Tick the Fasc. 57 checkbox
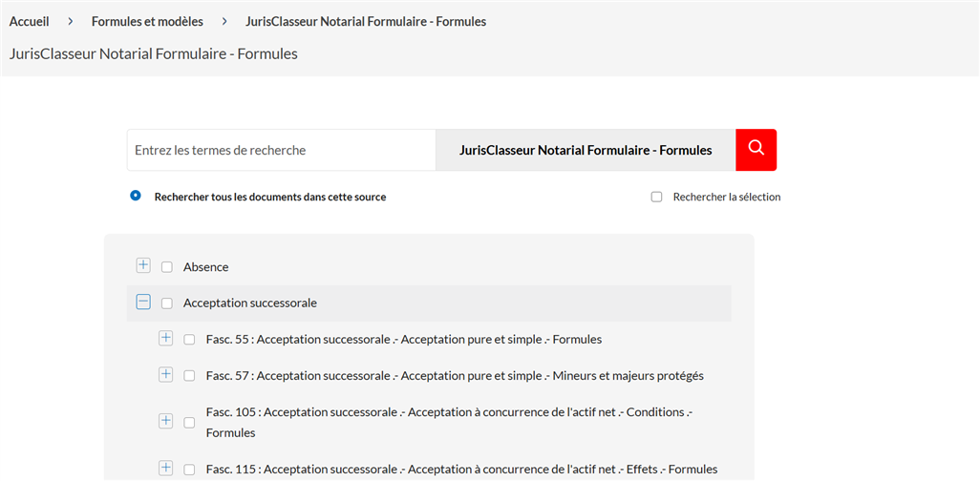This screenshot has width=980, height=481. pyautogui.click(x=189, y=376)
